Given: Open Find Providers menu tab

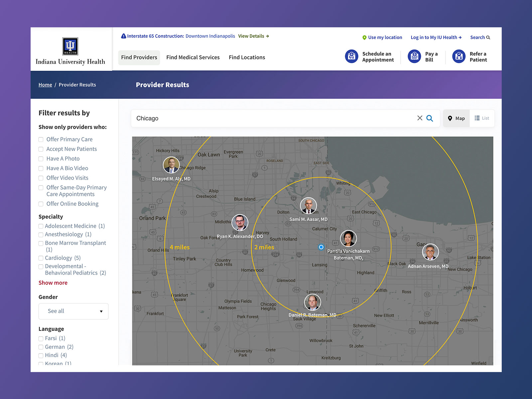Looking at the screenshot, I should point(139,58).
